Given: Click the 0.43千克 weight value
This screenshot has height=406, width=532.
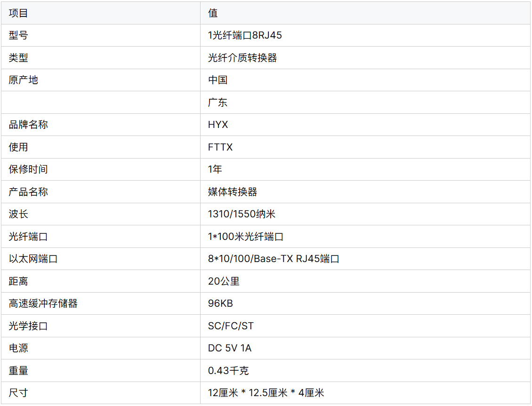Looking at the screenshot, I should tap(228, 371).
